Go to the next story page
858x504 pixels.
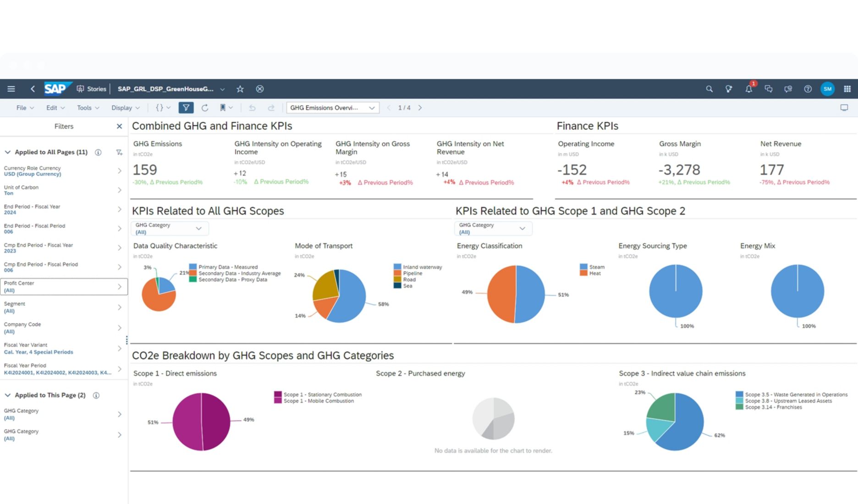tap(420, 108)
